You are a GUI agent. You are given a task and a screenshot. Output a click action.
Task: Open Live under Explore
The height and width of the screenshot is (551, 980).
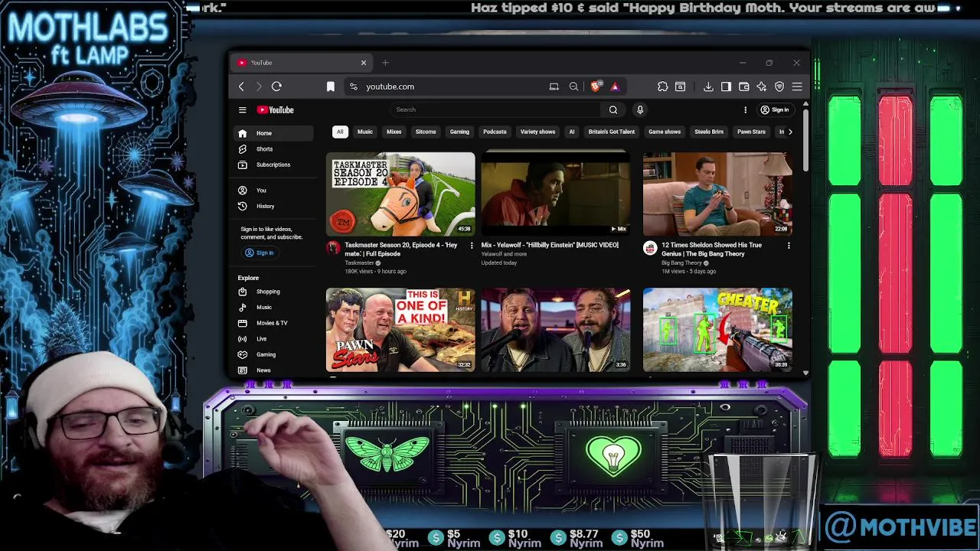(274, 338)
